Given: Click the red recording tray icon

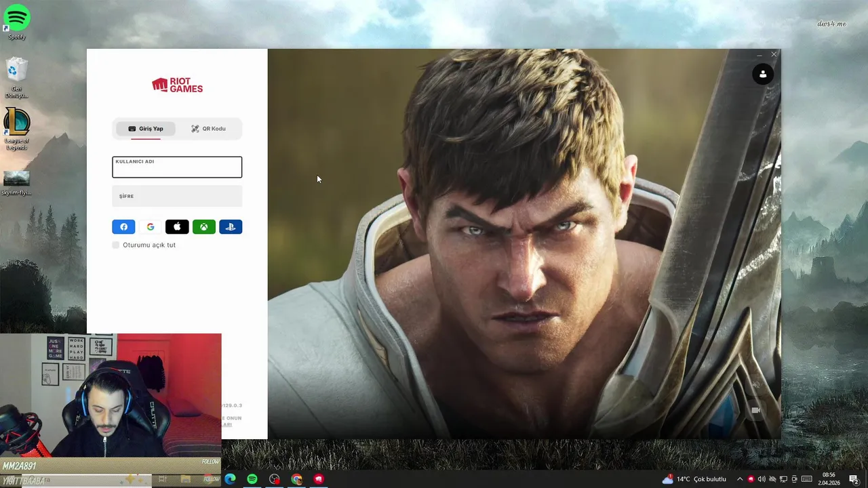Looking at the screenshot, I should (751, 479).
